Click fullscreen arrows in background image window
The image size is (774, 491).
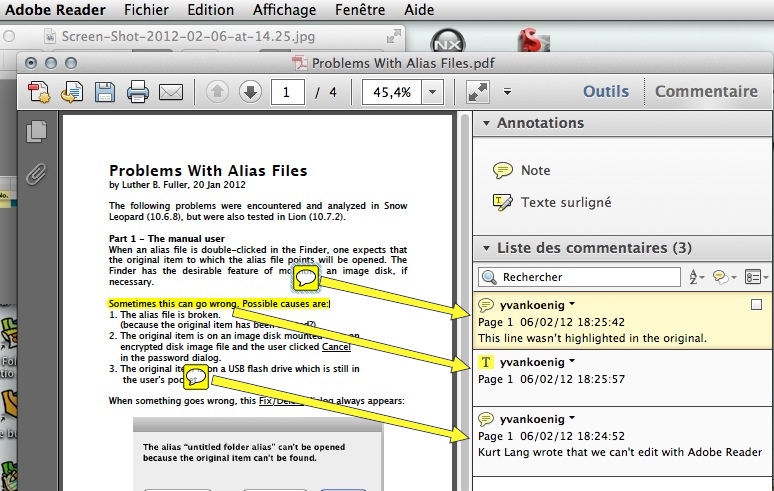pos(393,36)
